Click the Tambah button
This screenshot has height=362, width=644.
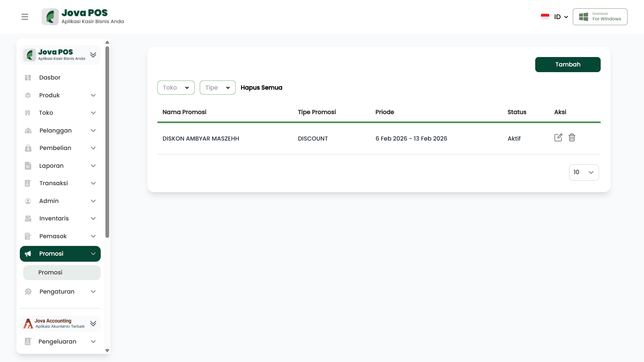[567, 64]
